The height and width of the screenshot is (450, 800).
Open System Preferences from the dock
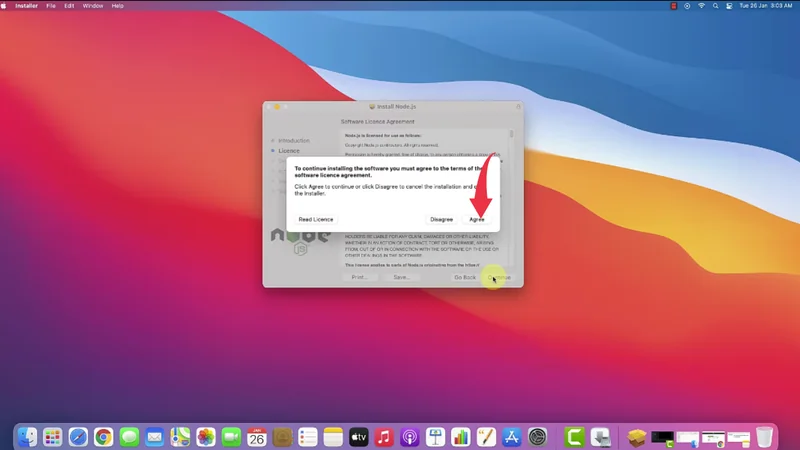(538, 437)
